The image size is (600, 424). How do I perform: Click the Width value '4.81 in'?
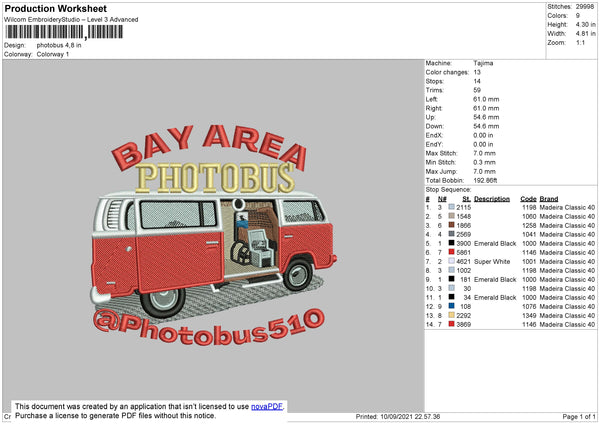[585, 34]
